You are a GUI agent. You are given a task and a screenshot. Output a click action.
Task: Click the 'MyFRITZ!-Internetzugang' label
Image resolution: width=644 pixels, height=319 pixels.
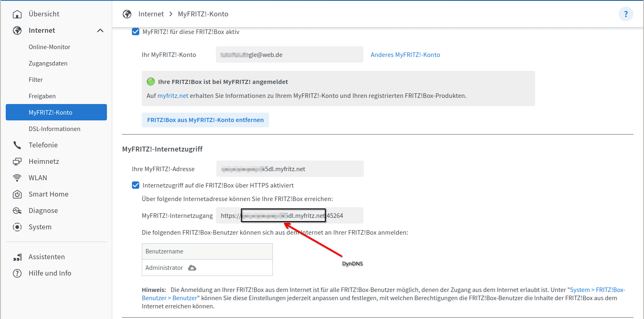pyautogui.click(x=177, y=215)
